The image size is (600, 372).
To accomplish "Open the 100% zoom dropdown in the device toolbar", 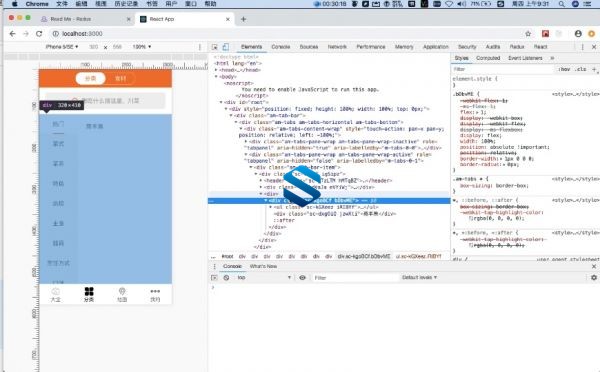I will [x=142, y=47].
